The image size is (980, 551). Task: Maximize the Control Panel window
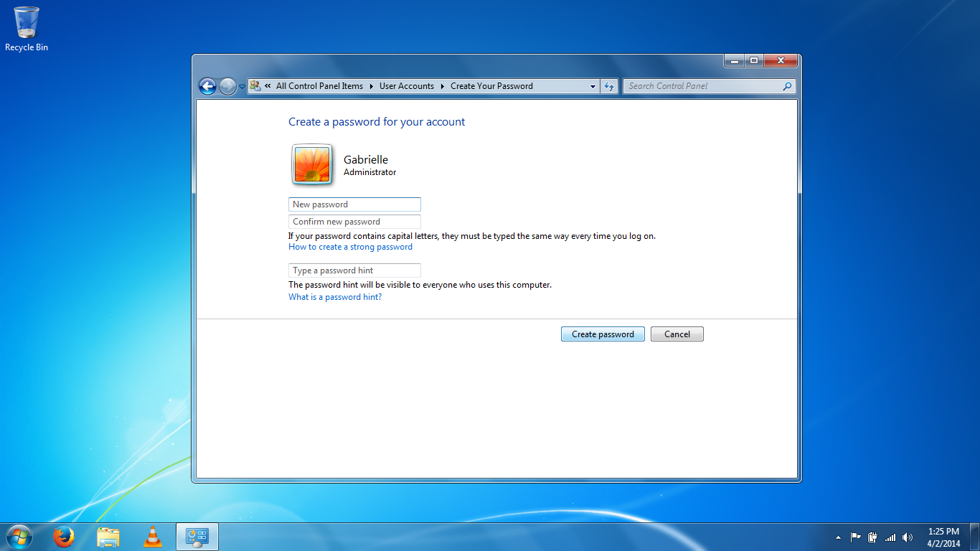pyautogui.click(x=753, y=61)
